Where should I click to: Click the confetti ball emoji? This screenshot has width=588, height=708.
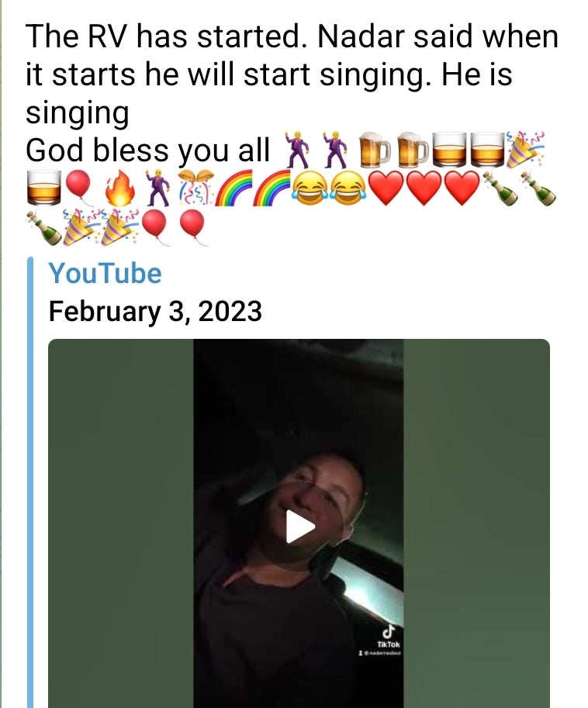192,188
